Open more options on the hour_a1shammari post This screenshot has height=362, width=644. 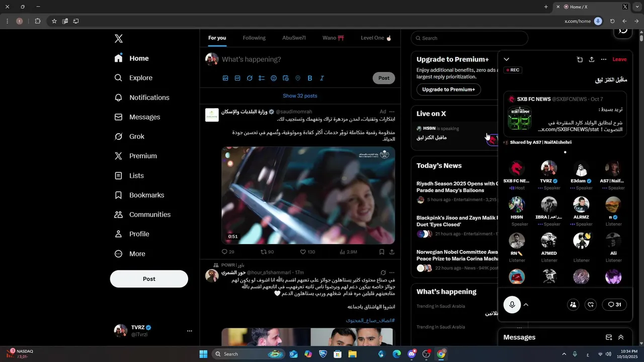pos(392,273)
